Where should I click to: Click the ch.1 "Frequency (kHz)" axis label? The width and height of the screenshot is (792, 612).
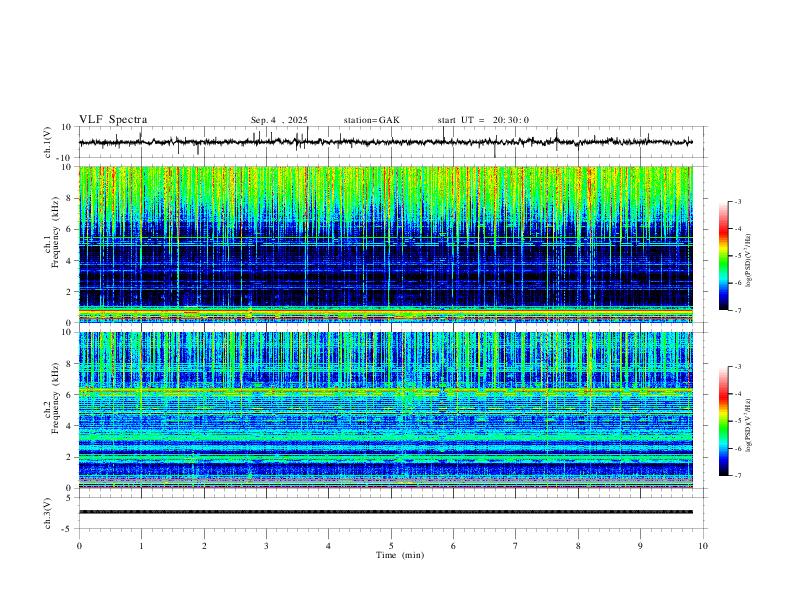click(x=55, y=232)
